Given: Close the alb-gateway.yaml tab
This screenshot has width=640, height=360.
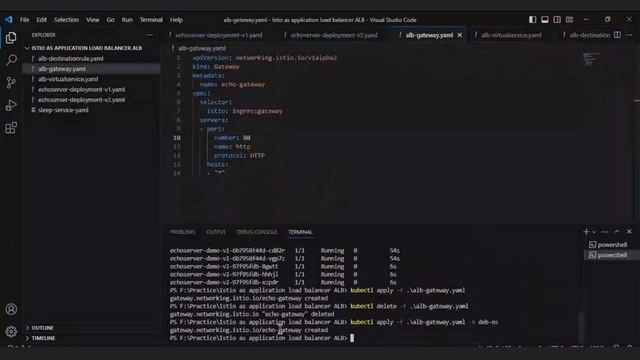Looking at the screenshot, I should [460, 35].
